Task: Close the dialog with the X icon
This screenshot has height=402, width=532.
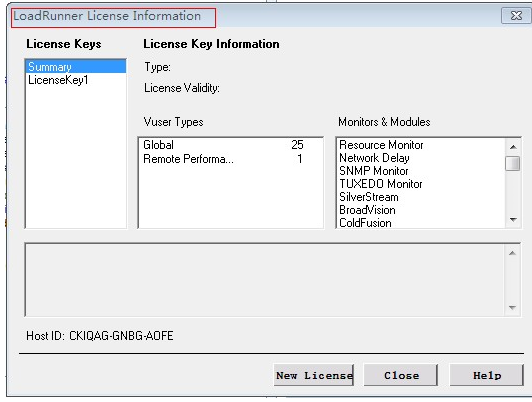Action: tap(516, 15)
